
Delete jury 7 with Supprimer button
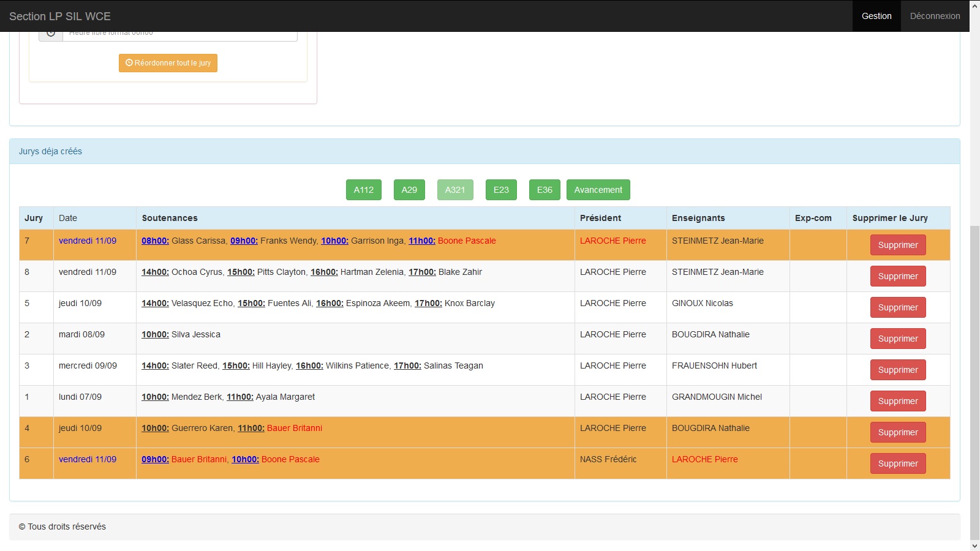pyautogui.click(x=897, y=245)
